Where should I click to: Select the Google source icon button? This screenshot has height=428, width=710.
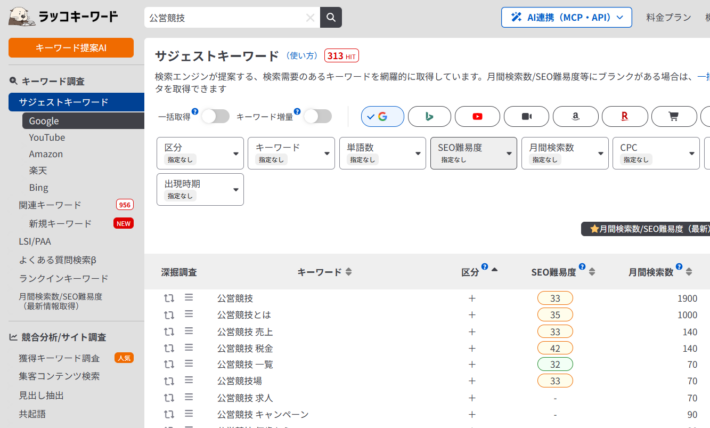pos(383,116)
